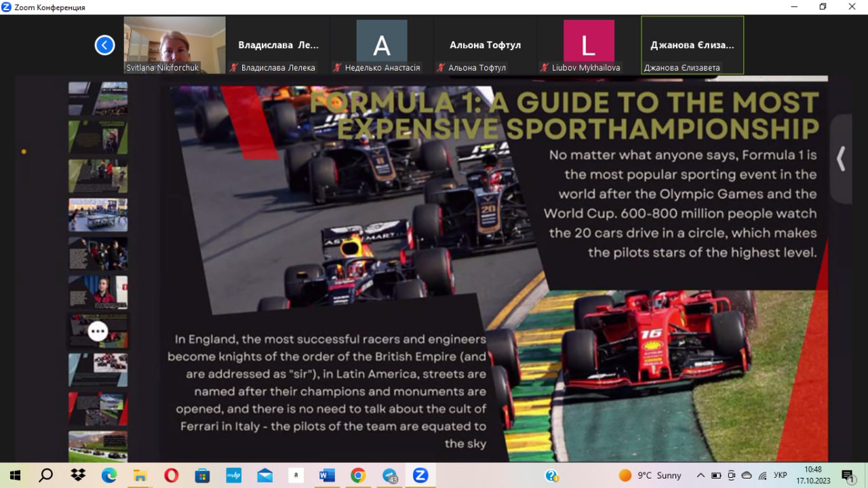
Task: Switch input language via the УКР indicator
Action: tap(781, 476)
